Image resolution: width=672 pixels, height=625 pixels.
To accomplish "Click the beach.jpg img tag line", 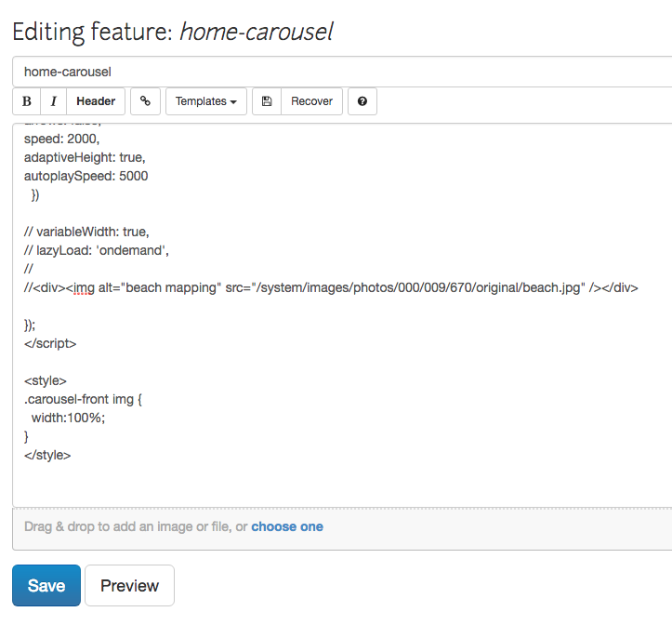I will click(x=331, y=287).
